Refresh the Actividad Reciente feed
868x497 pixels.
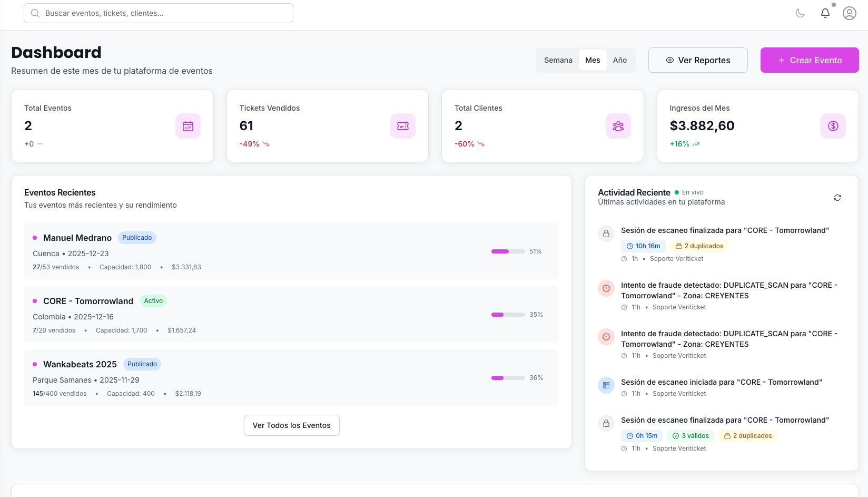click(x=837, y=198)
